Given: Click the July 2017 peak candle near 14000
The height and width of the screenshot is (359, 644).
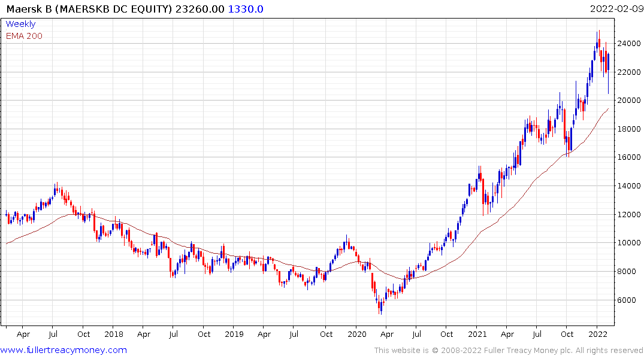Looking at the screenshot, I should coord(57,187).
